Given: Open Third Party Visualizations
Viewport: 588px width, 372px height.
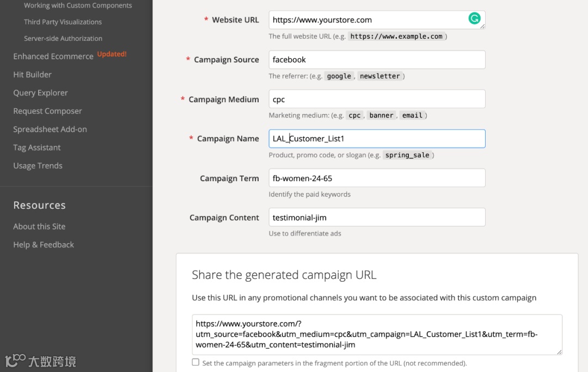Looking at the screenshot, I should 63,22.
